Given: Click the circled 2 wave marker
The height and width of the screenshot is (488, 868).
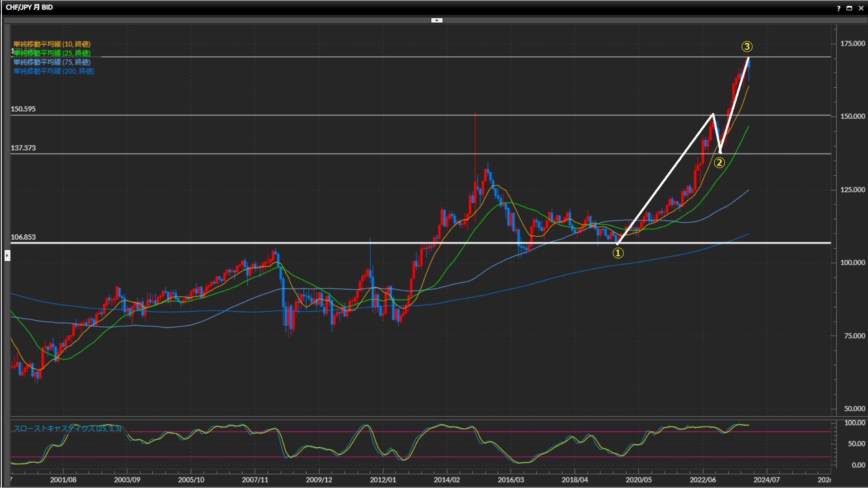Looking at the screenshot, I should click(719, 163).
